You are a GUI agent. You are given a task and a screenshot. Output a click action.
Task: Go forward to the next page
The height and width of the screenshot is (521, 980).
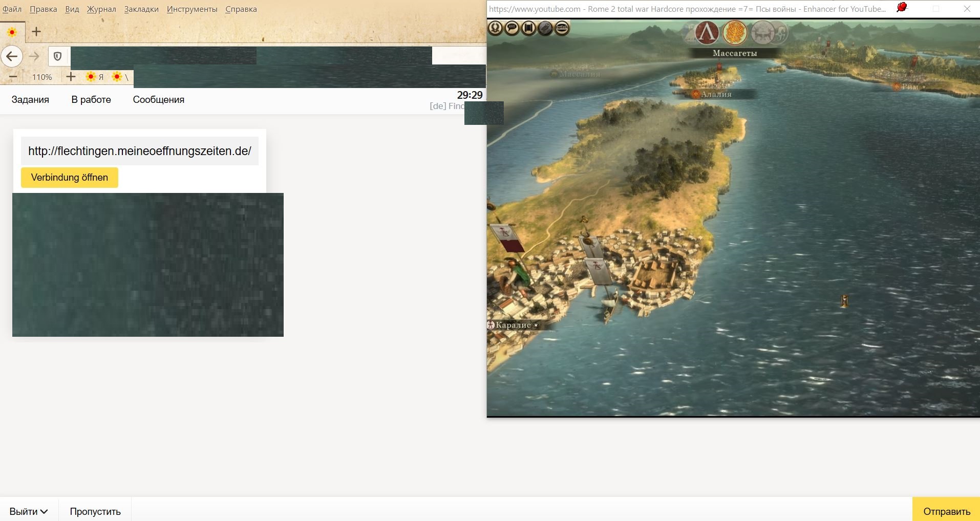click(34, 56)
